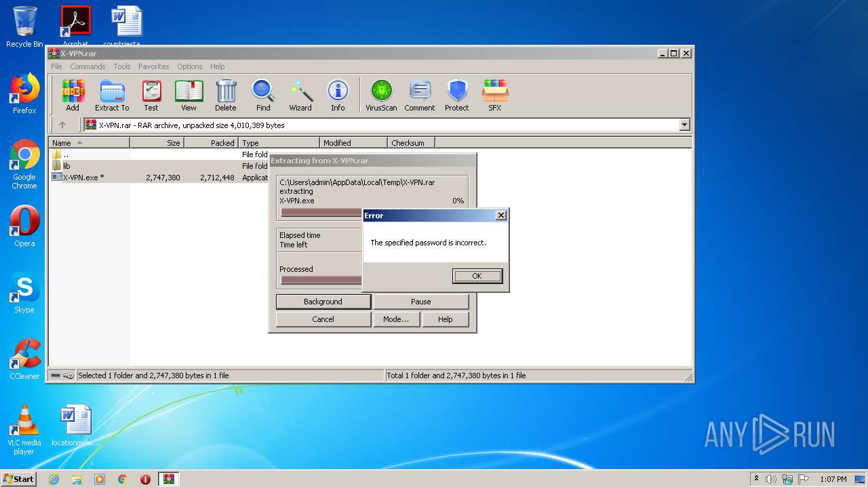Open the Tools menu
Screen dimensions: 868x488
122,66
